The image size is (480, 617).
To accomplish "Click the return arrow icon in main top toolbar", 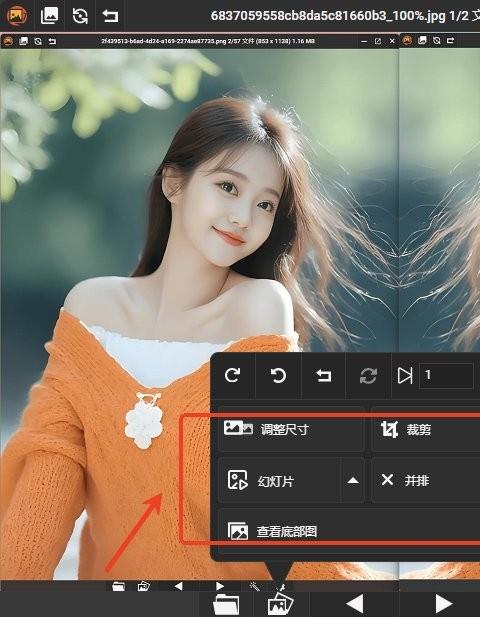I will (x=110, y=16).
